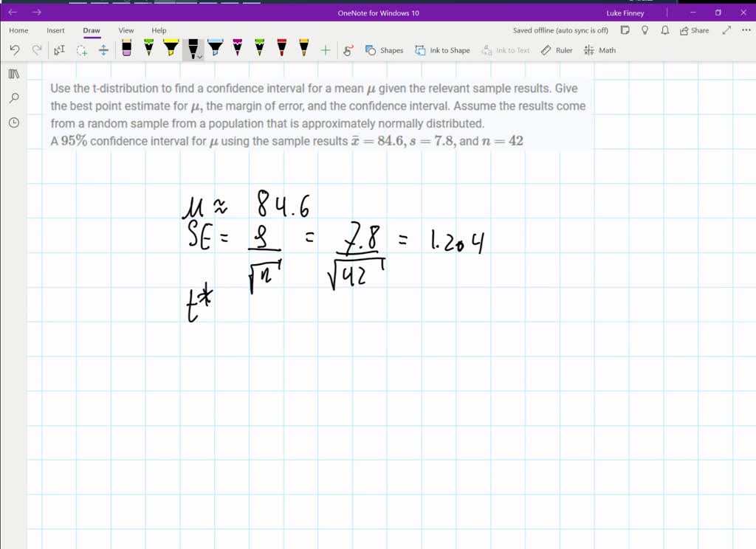Switch to the Insert ribbon tab
This screenshot has height=549, width=756.
(55, 30)
